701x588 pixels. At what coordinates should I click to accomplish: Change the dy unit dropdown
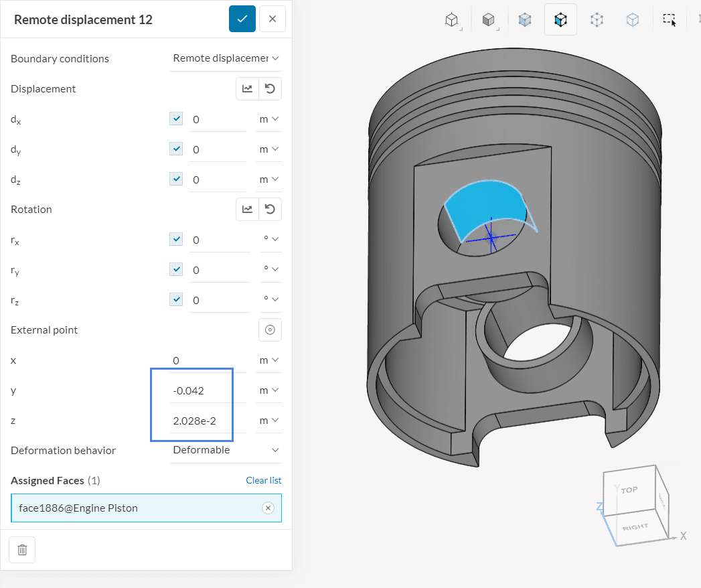tap(268, 149)
